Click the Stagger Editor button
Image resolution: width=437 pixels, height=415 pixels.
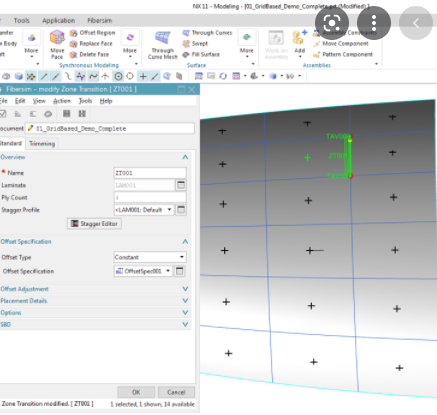pos(94,224)
